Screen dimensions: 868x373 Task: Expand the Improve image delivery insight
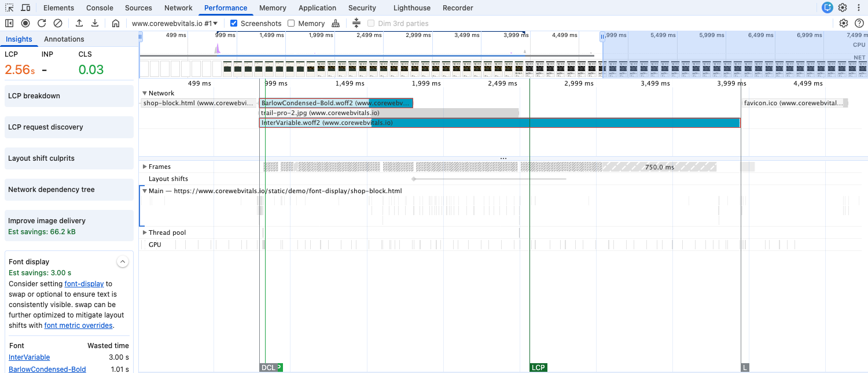(x=69, y=226)
